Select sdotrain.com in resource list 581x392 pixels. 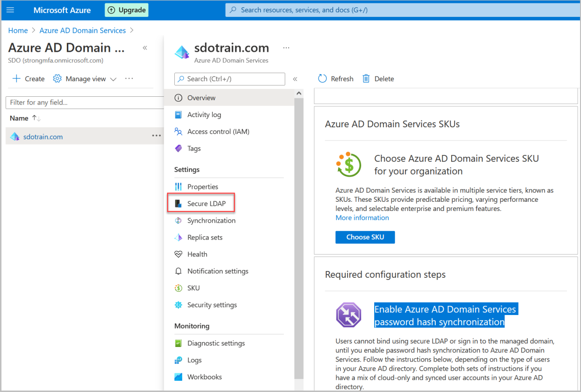43,136
